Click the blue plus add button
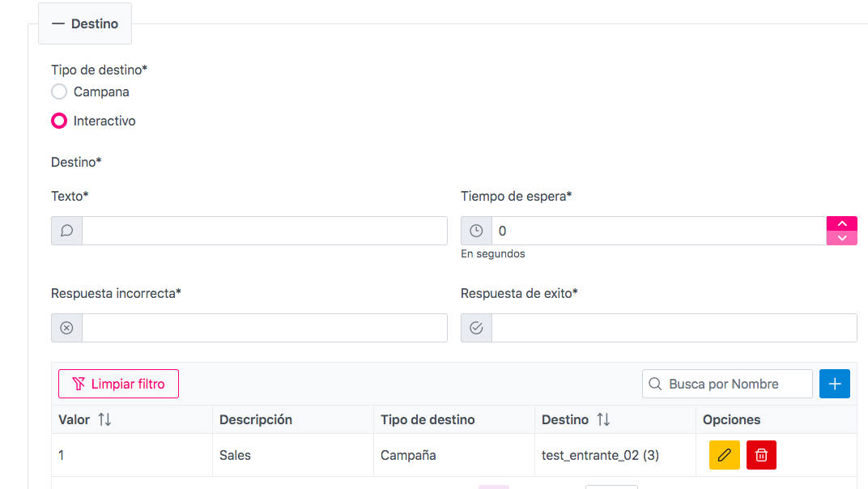Image resolution: width=868 pixels, height=489 pixels. [834, 384]
